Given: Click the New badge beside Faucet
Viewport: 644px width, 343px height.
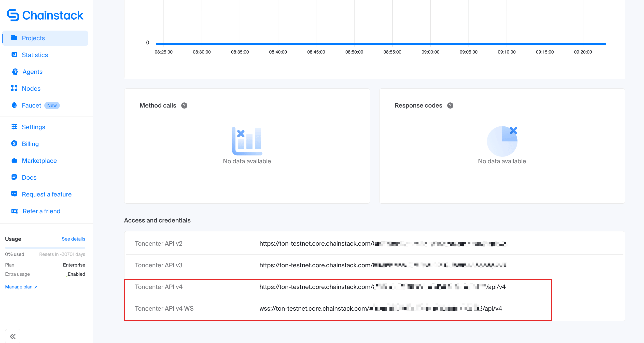Looking at the screenshot, I should coord(52,105).
